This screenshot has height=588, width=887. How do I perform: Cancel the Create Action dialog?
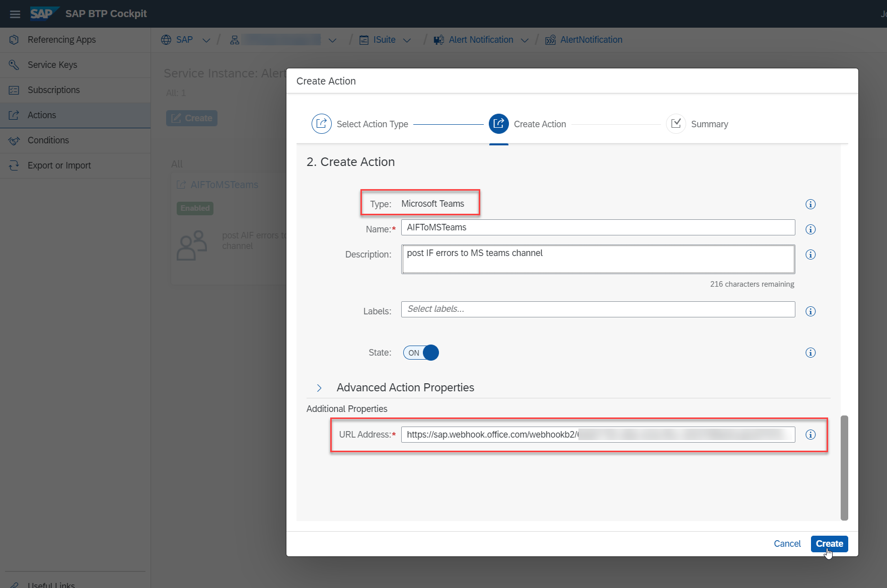click(x=787, y=544)
